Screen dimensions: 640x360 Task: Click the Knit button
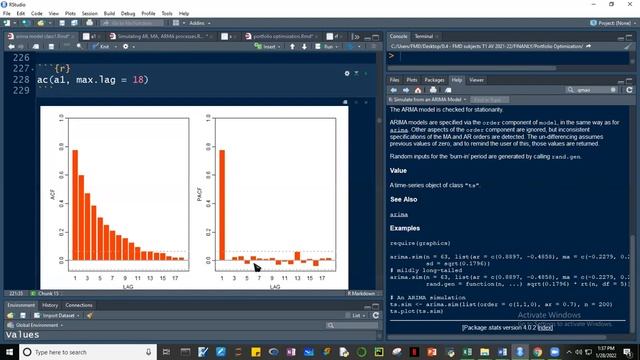101,47
